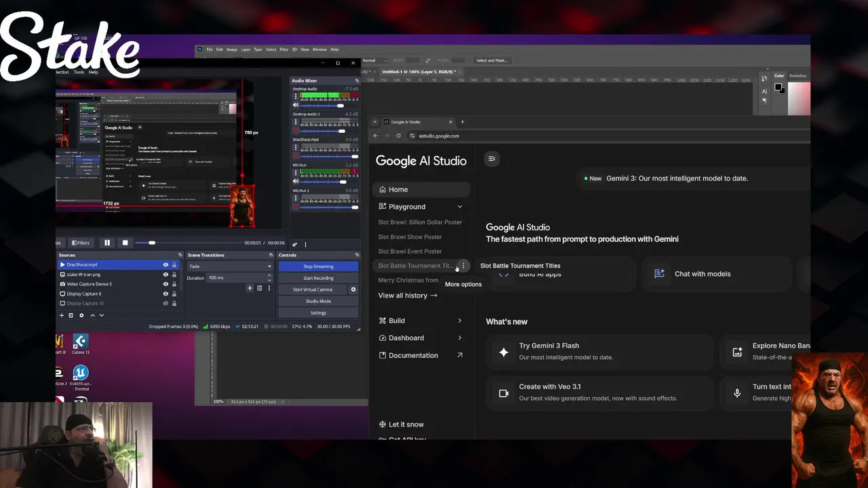868x488 pixels.
Task: Click the transition Duration 500 ms field
Action: [239, 278]
